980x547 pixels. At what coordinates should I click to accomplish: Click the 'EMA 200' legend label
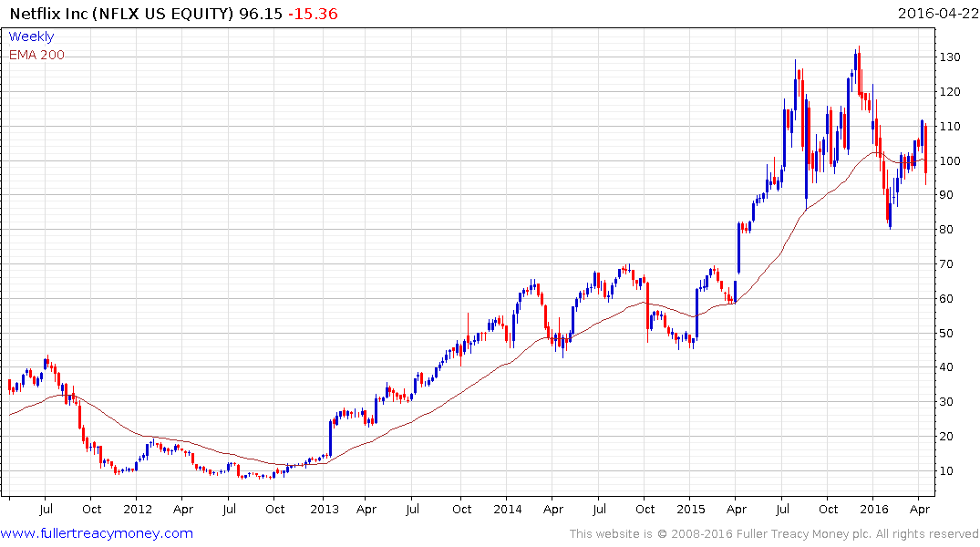click(x=36, y=55)
